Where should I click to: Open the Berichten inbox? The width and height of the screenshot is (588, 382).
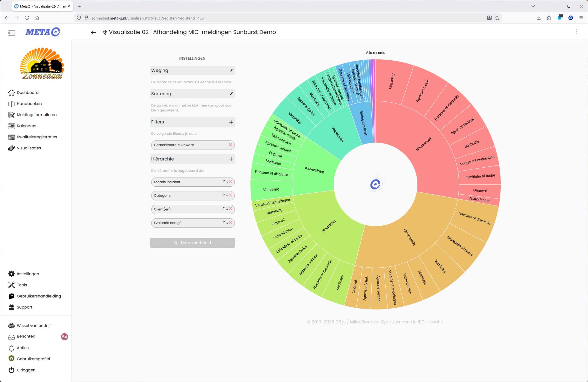pos(26,336)
